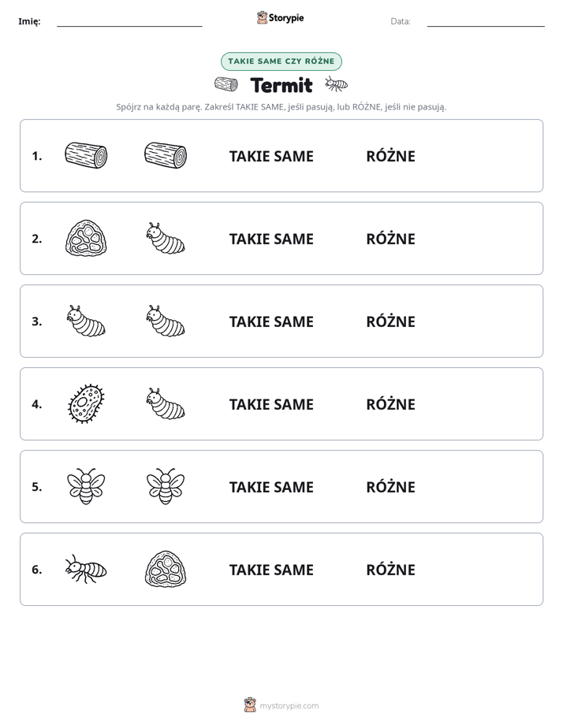563x728 pixels.
Task: Choose TAKIE SAME for row 3
Action: [x=271, y=321]
